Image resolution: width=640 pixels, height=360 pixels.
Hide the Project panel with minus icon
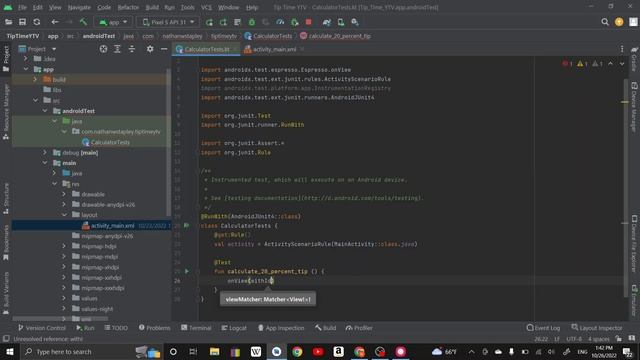coord(164,49)
